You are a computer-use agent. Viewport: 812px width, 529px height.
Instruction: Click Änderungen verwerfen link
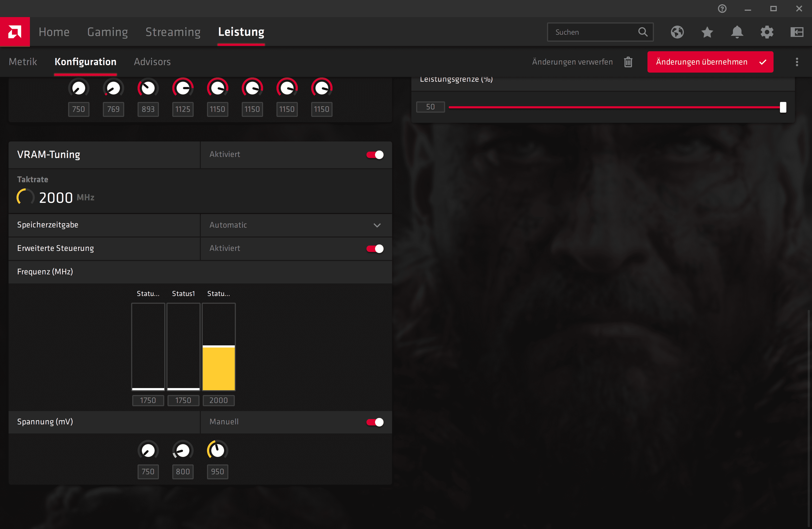click(572, 62)
